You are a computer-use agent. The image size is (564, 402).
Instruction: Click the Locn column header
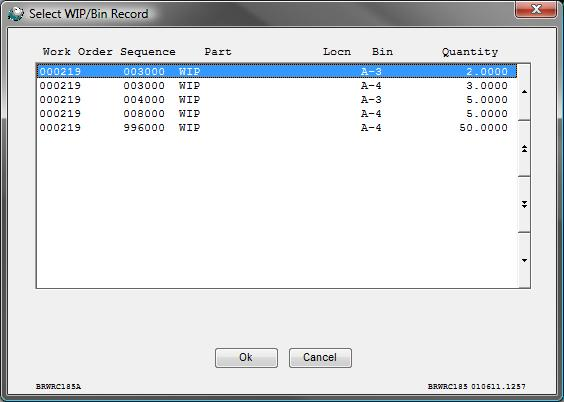click(x=337, y=52)
